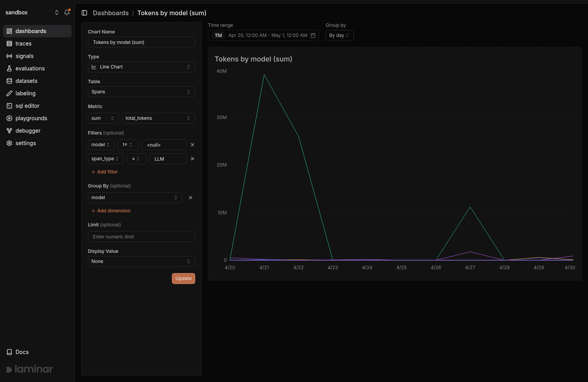Open signals in the sidebar
Screen dimensions: 588x382
[37, 56]
